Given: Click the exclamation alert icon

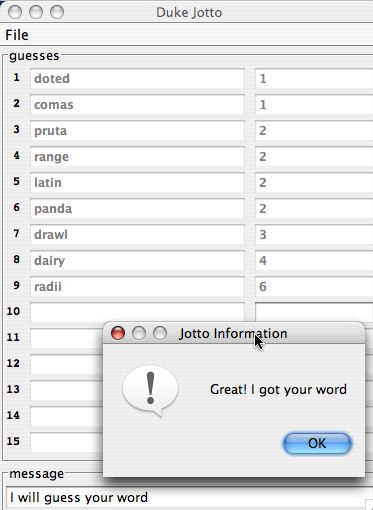Looking at the screenshot, I should click(x=150, y=390).
